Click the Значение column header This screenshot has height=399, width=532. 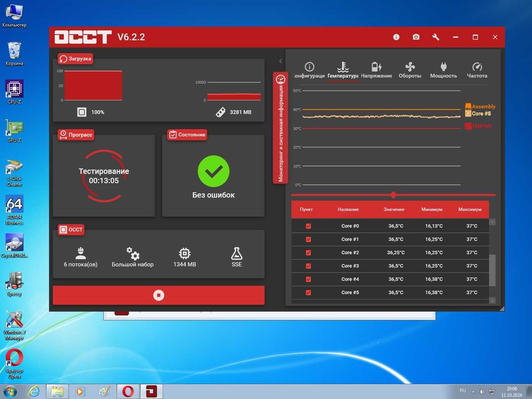pos(394,209)
